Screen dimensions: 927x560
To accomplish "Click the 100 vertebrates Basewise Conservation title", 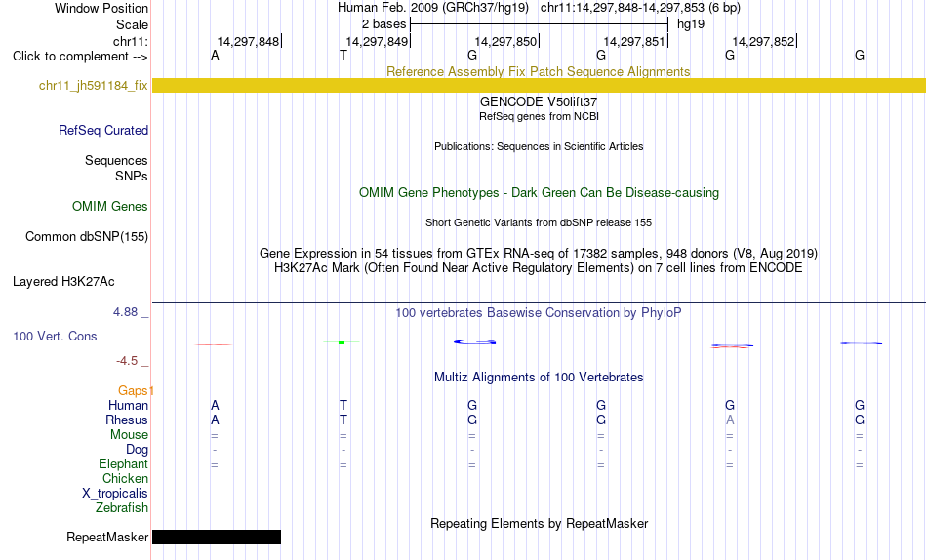I will (x=539, y=313).
